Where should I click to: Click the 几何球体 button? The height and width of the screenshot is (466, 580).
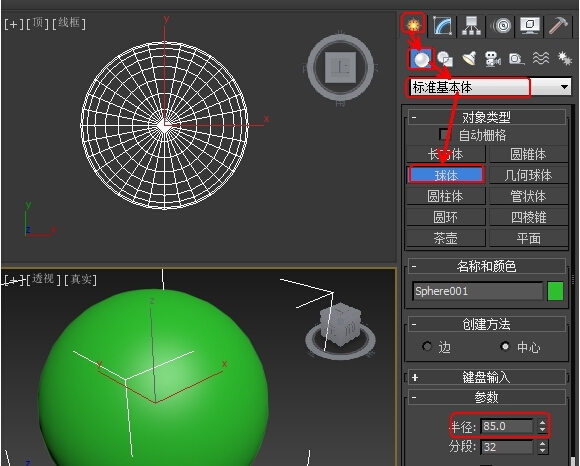point(529,175)
